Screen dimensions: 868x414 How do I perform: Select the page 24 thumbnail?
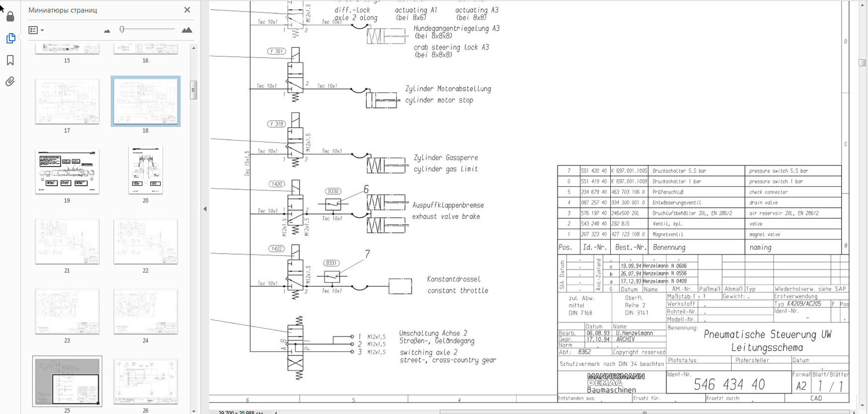[145, 312]
